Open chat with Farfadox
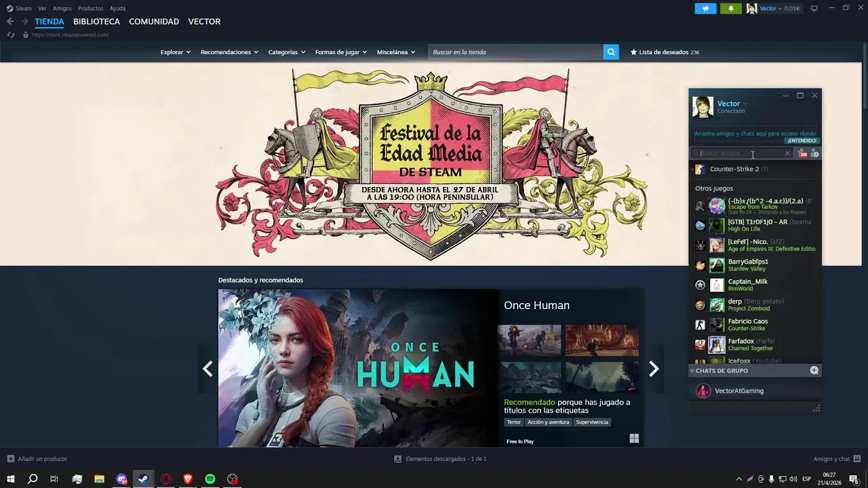The height and width of the screenshot is (488, 868). (x=755, y=344)
